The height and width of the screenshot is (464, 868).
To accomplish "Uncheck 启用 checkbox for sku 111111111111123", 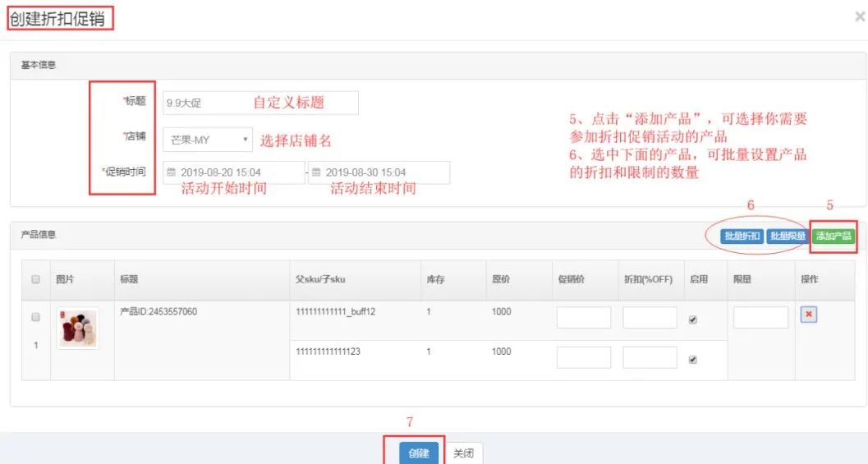I will 693,360.
